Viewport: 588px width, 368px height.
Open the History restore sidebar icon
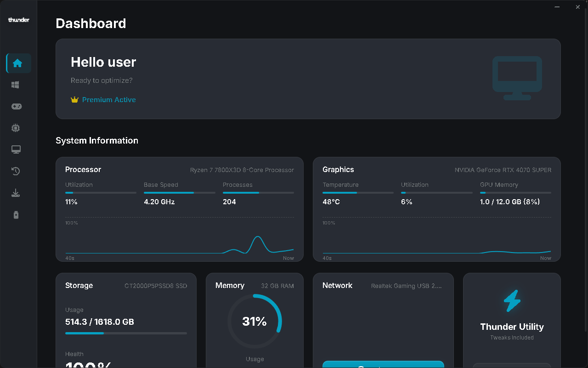pyautogui.click(x=16, y=171)
